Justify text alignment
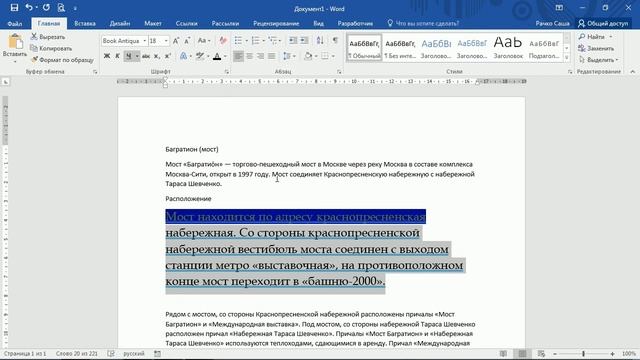 [x=271, y=56]
